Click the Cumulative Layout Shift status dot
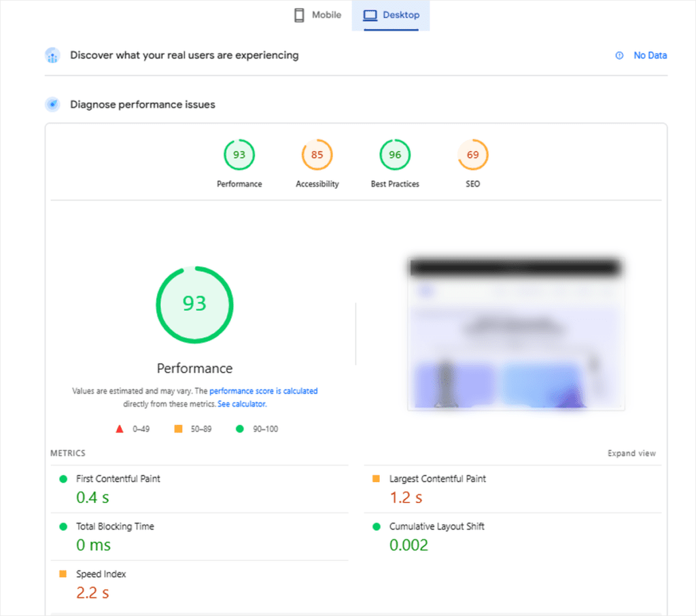 [x=377, y=526]
